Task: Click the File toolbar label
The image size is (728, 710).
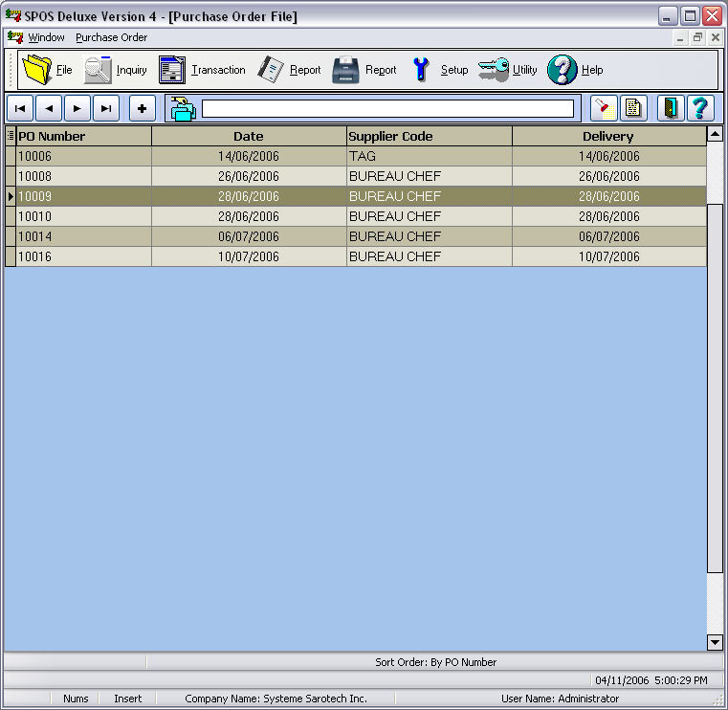Action: click(64, 70)
